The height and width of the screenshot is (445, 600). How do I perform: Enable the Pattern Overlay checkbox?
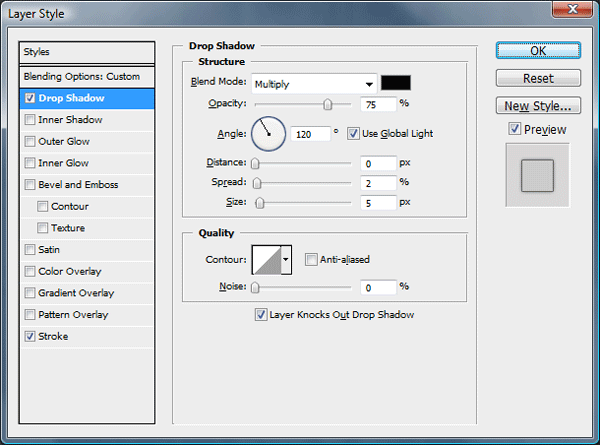[x=30, y=315]
